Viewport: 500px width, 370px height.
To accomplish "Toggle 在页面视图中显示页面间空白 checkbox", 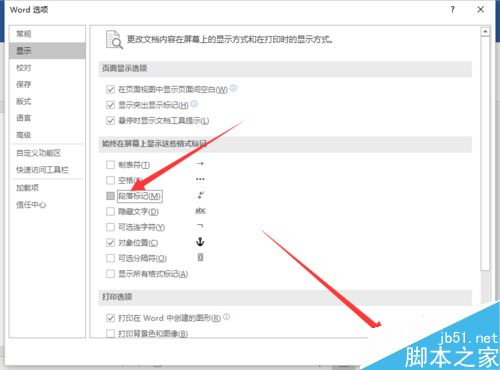I will coord(110,89).
